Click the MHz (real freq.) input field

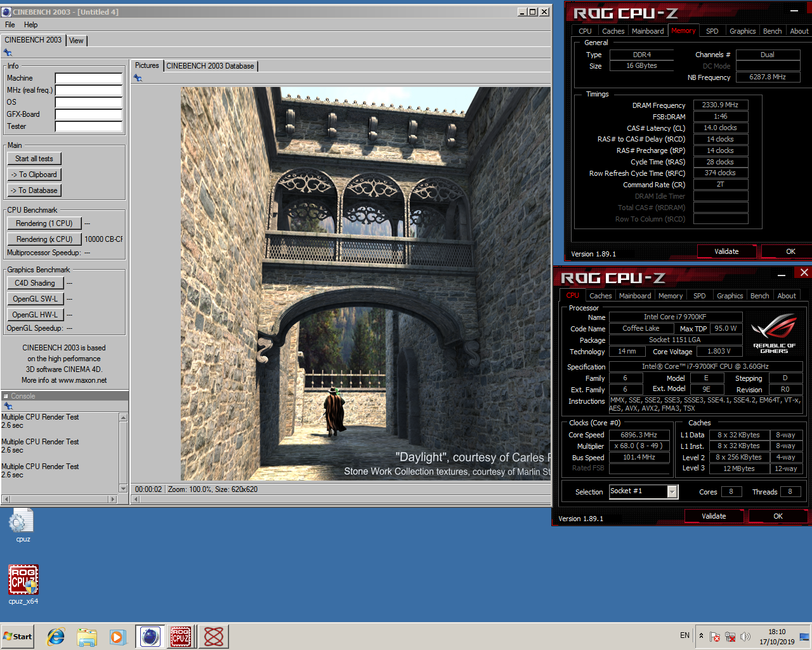[x=88, y=90]
